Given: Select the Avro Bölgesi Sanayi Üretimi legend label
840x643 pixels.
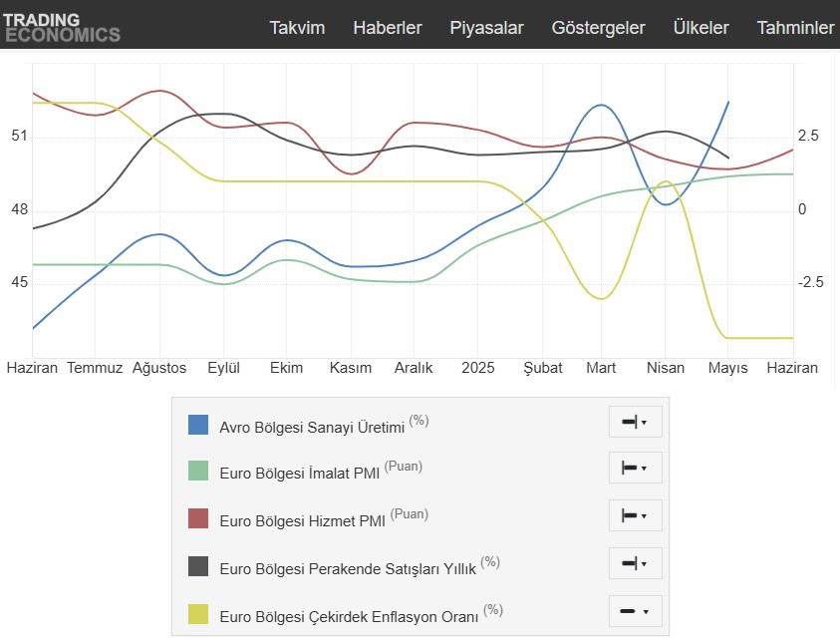Looking at the screenshot, I should [312, 427].
